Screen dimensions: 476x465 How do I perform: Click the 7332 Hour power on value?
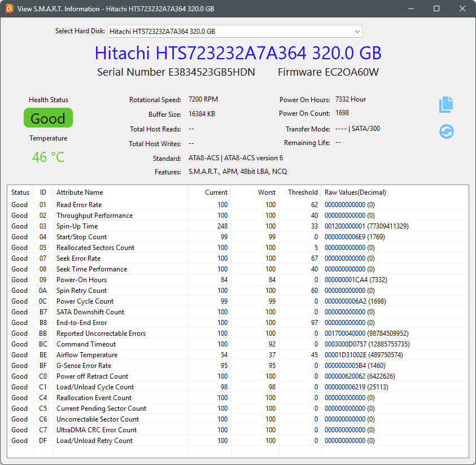(x=351, y=99)
